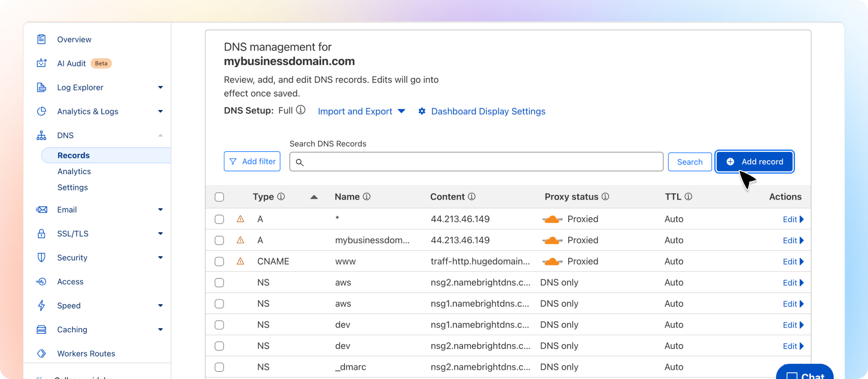Select the checkbox for the _dmarc NS record

pos(219,367)
